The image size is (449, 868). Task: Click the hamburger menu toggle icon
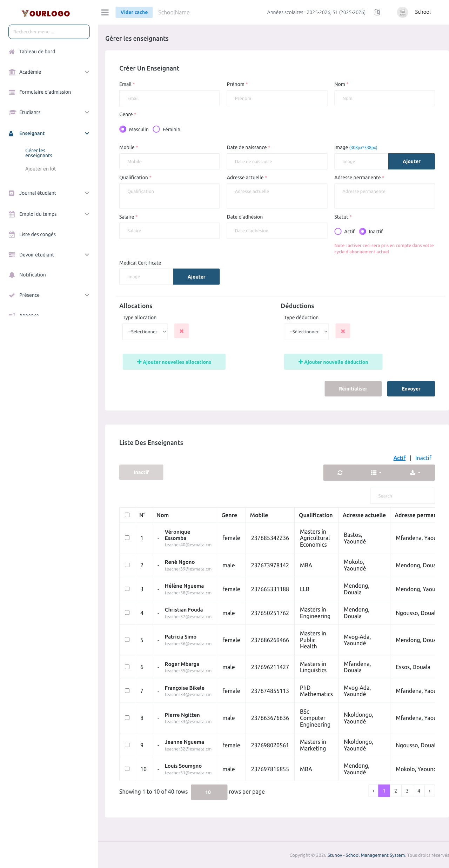tap(105, 12)
